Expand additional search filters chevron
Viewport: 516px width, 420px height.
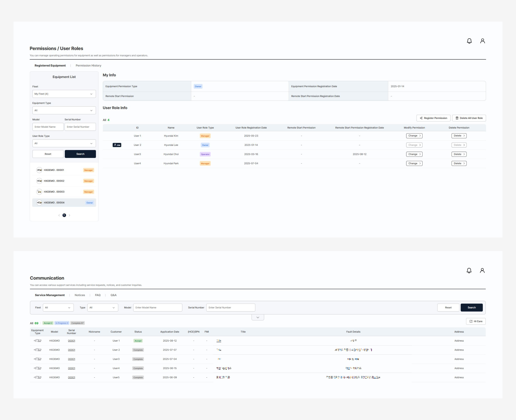point(258,317)
